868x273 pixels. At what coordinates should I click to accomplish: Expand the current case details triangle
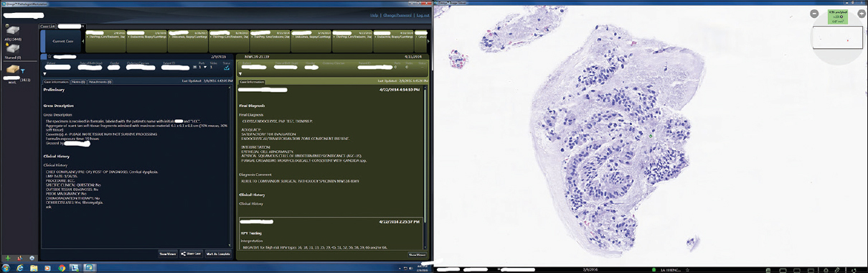click(x=44, y=73)
